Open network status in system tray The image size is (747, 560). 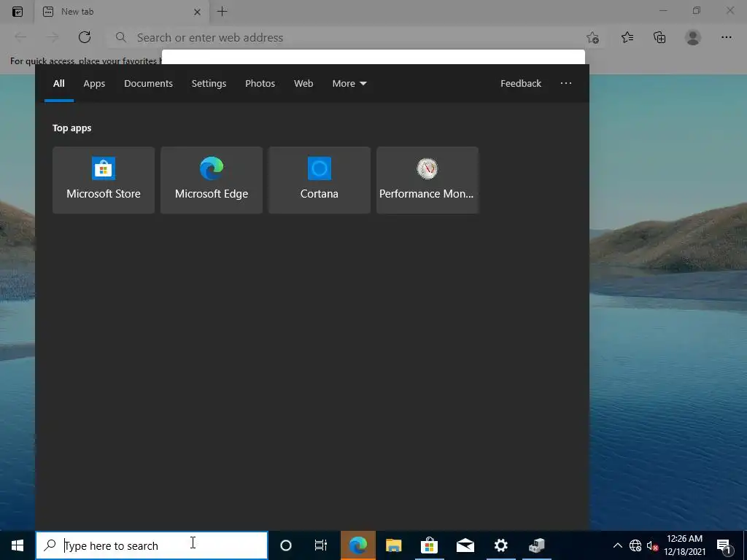point(635,545)
